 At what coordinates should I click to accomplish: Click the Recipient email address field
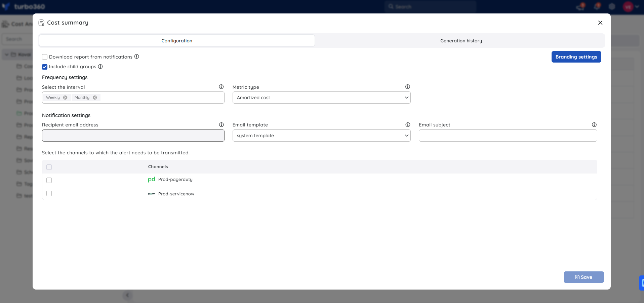pyautogui.click(x=133, y=136)
